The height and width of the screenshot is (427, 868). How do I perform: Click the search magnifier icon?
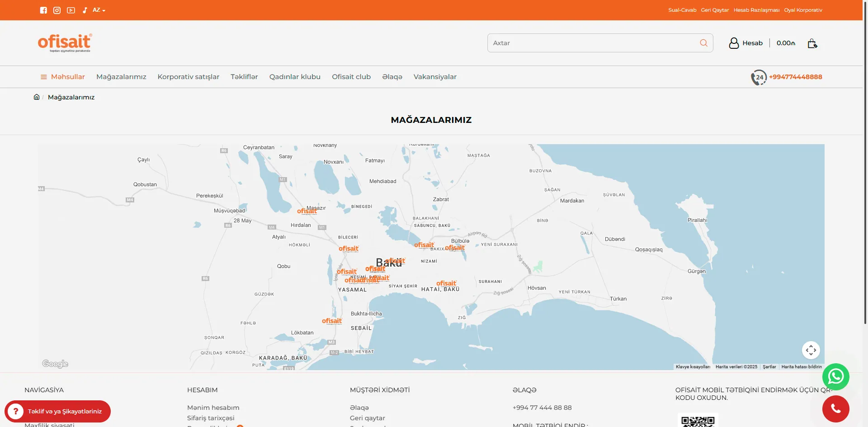[703, 43]
